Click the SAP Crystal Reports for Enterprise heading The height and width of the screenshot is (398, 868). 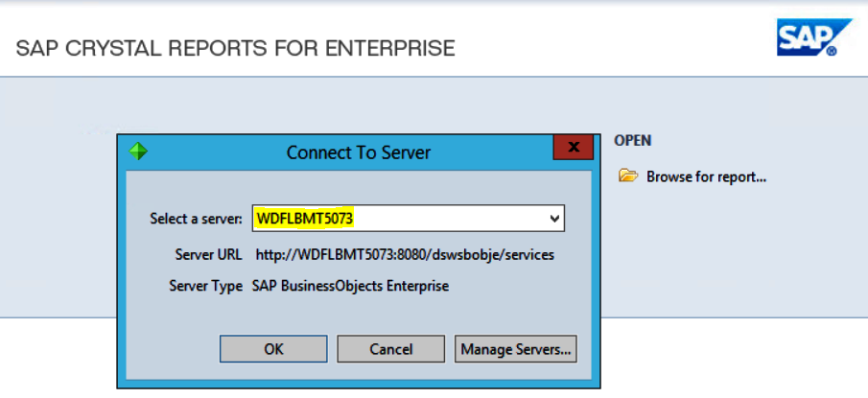(236, 48)
